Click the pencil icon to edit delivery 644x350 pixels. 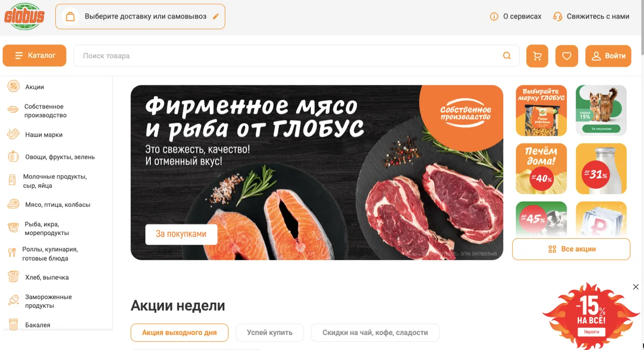point(216,16)
